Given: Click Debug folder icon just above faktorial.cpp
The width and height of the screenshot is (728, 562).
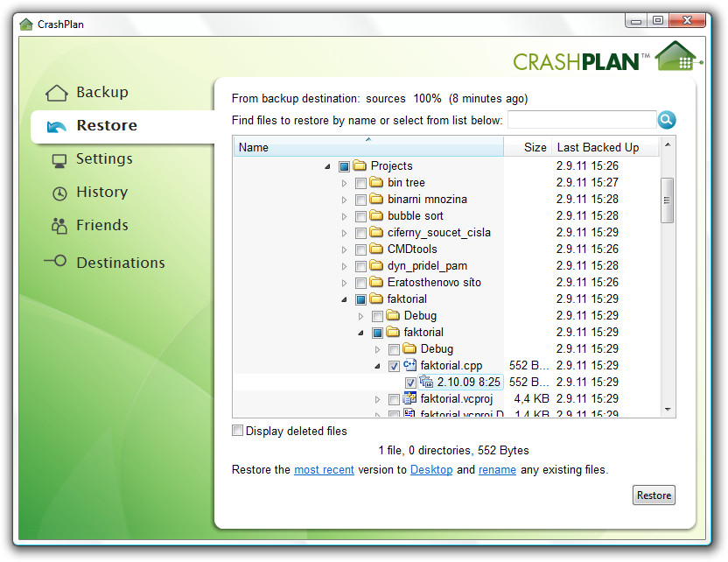Looking at the screenshot, I should (x=409, y=348).
